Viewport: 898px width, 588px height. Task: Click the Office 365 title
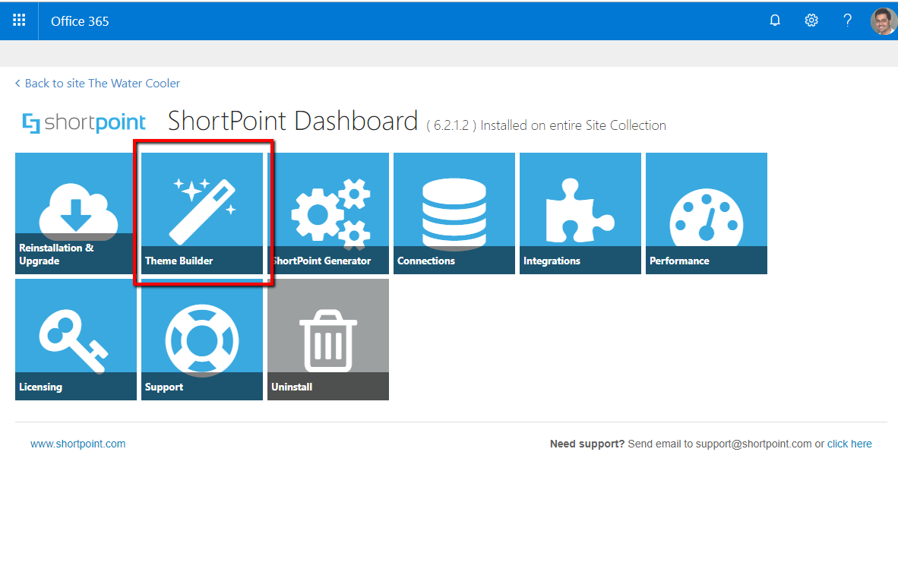[80, 21]
